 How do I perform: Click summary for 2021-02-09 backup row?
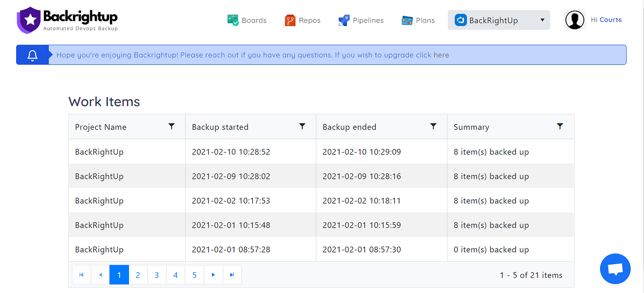click(491, 176)
